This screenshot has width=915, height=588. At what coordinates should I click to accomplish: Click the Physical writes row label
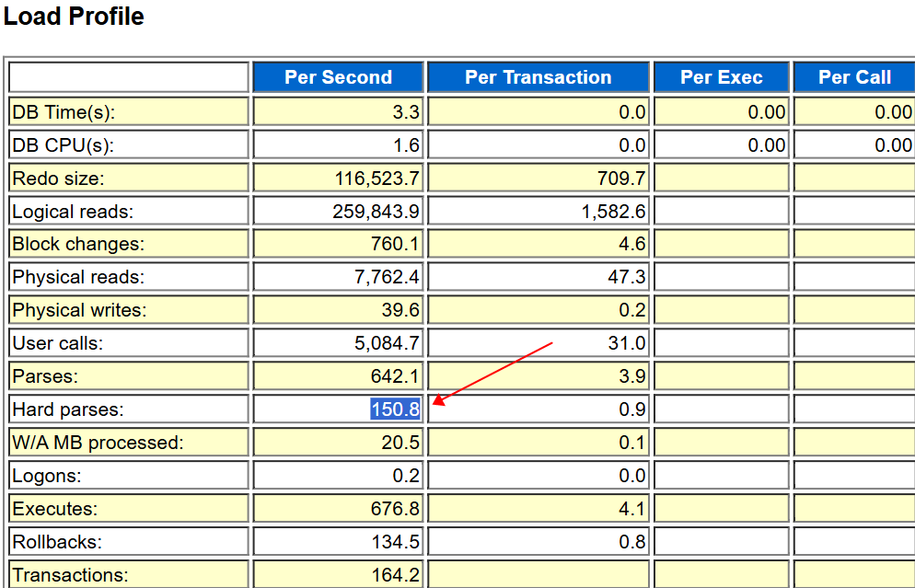coord(79,310)
